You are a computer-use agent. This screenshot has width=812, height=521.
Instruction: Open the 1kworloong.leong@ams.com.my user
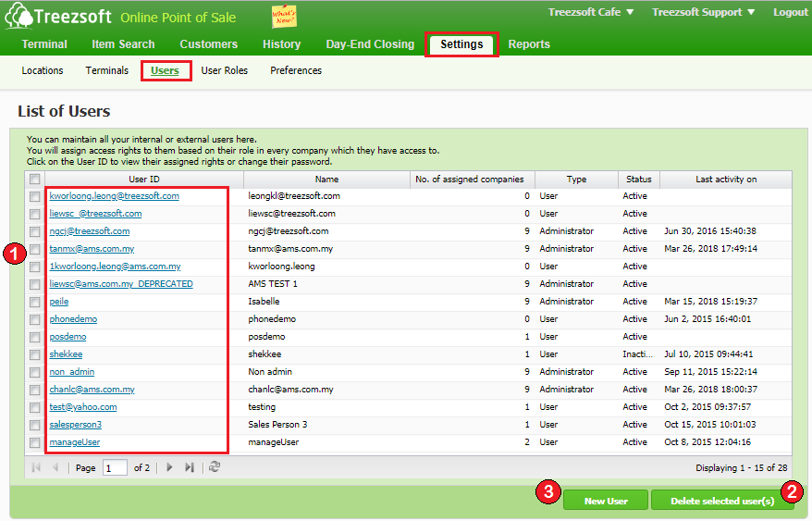tap(115, 267)
